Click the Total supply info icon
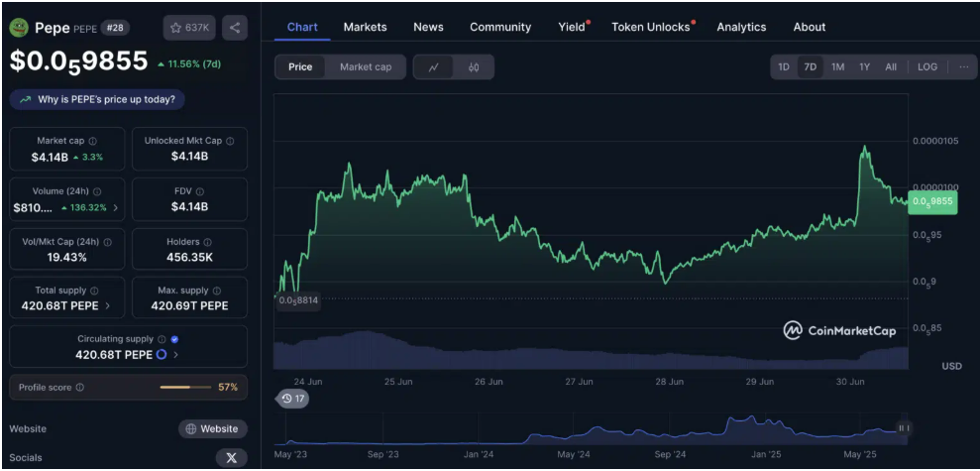 [x=94, y=291]
